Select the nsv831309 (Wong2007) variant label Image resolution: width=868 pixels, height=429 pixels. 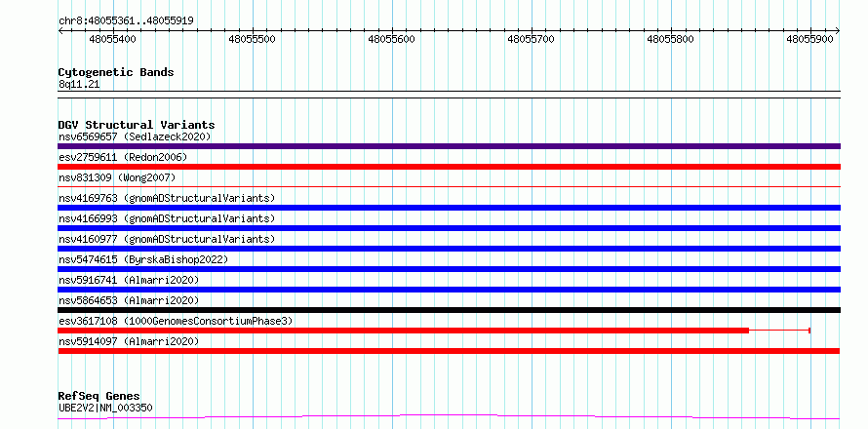[117, 177]
